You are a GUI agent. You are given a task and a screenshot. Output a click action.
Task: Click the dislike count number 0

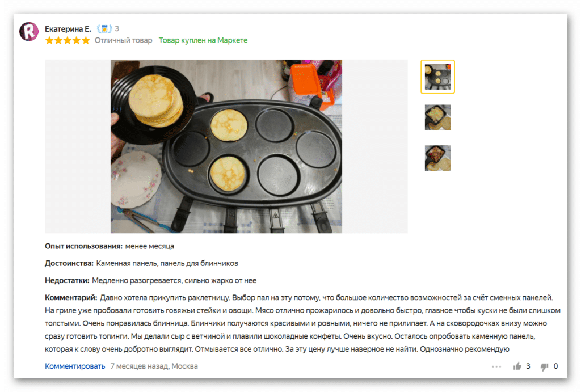(555, 366)
